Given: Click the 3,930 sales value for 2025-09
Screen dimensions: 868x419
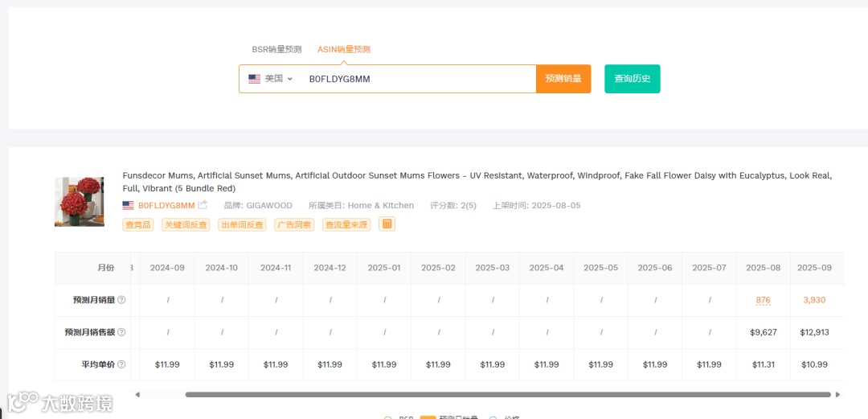Looking at the screenshot, I should pyautogui.click(x=814, y=300).
